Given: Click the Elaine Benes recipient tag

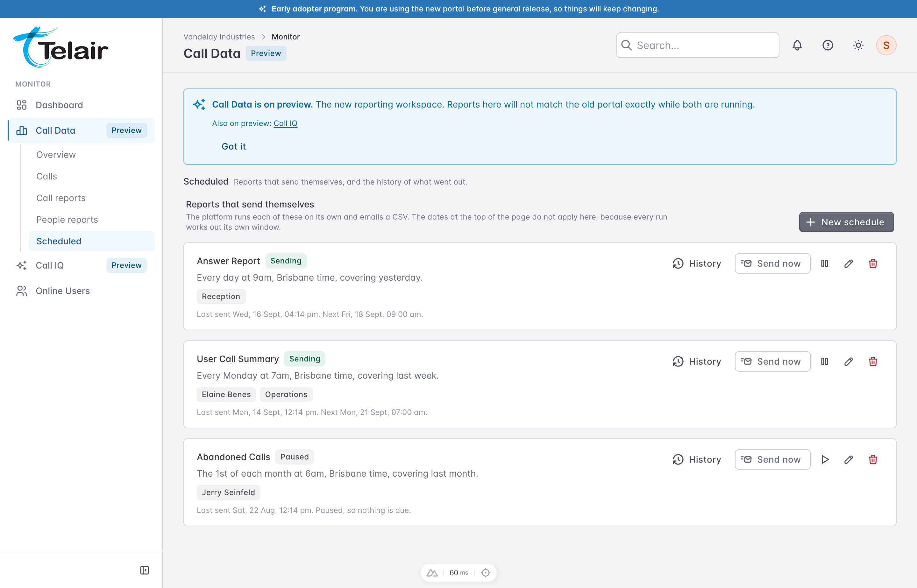Looking at the screenshot, I should pos(226,395).
